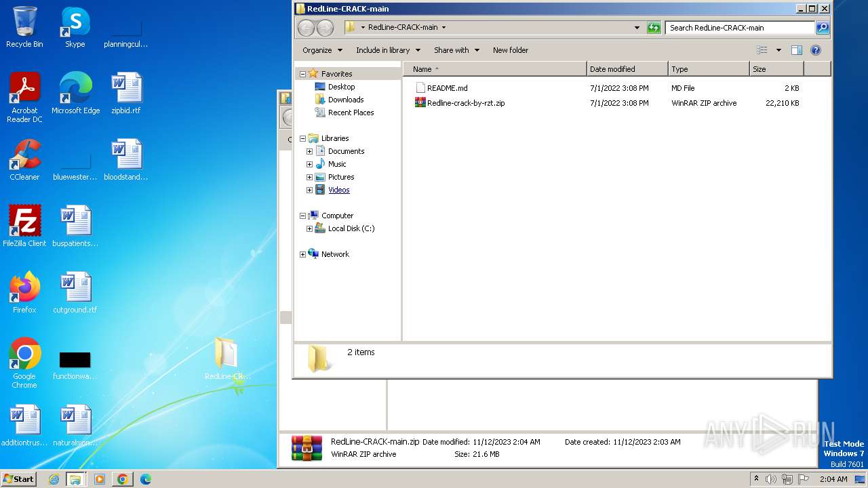Open the Include in library dropdown
This screenshot has height=488, width=868.
click(x=388, y=50)
